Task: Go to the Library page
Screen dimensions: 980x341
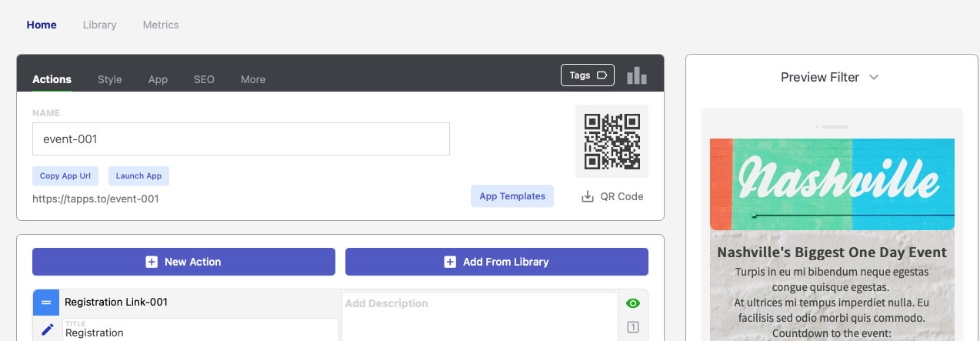Action: pyautogui.click(x=100, y=25)
